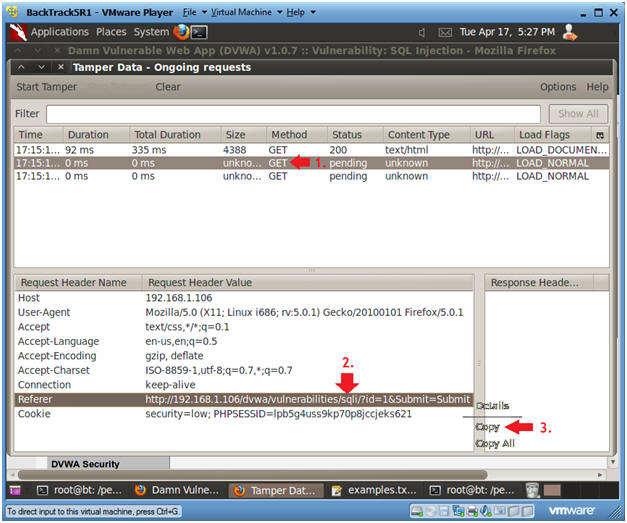Screen dimensions: 627x523
Task: Roll down the Tamper Data window
Action: pos(41,67)
